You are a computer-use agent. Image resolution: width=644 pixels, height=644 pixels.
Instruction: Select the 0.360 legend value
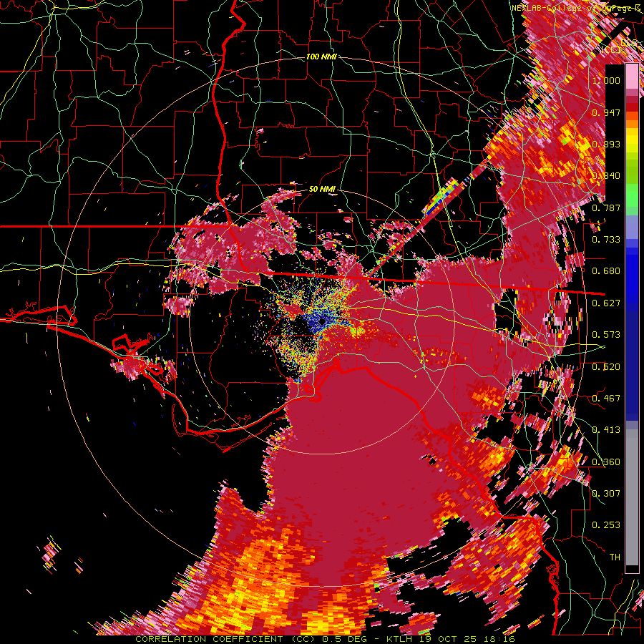606,462
